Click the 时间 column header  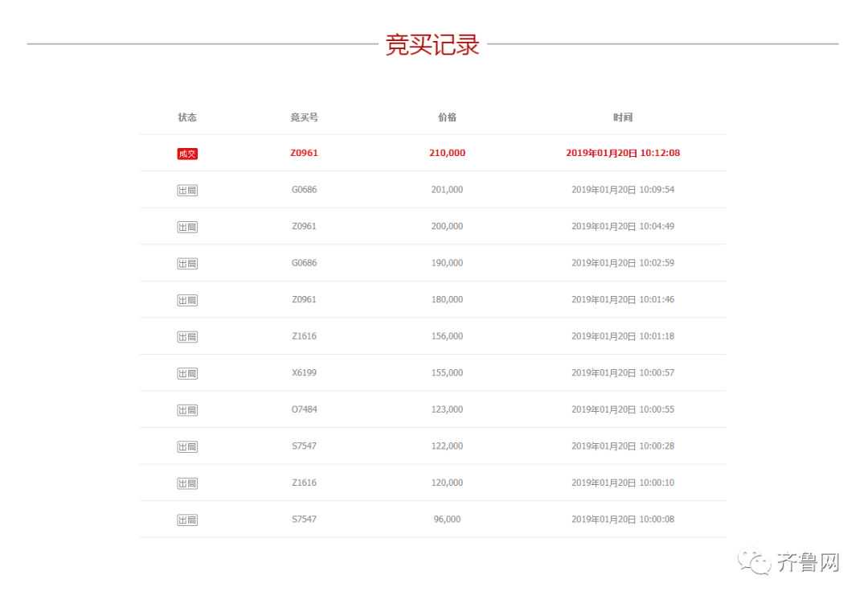[x=624, y=117]
